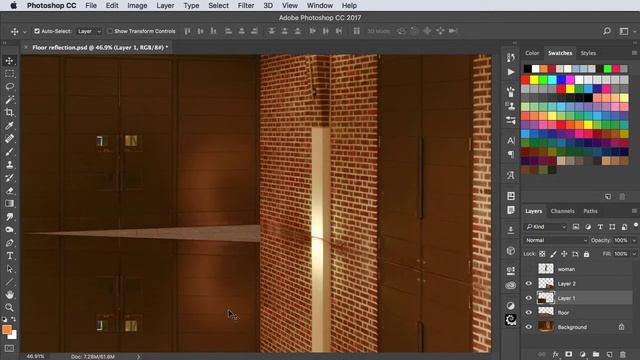This screenshot has height=360, width=640.
Task: Toggle Auto-Select checkbox
Action: [x=37, y=31]
